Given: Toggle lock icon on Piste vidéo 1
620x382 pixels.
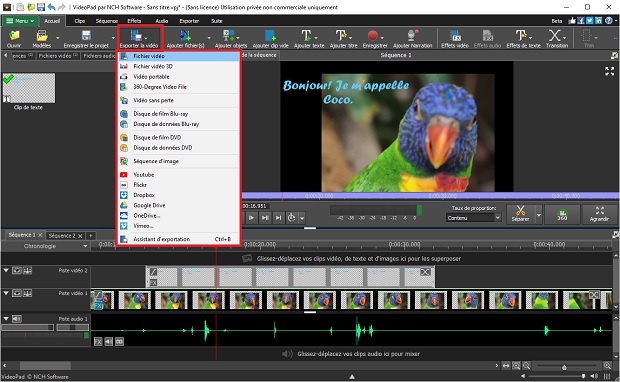Looking at the screenshot, I should (27, 293).
